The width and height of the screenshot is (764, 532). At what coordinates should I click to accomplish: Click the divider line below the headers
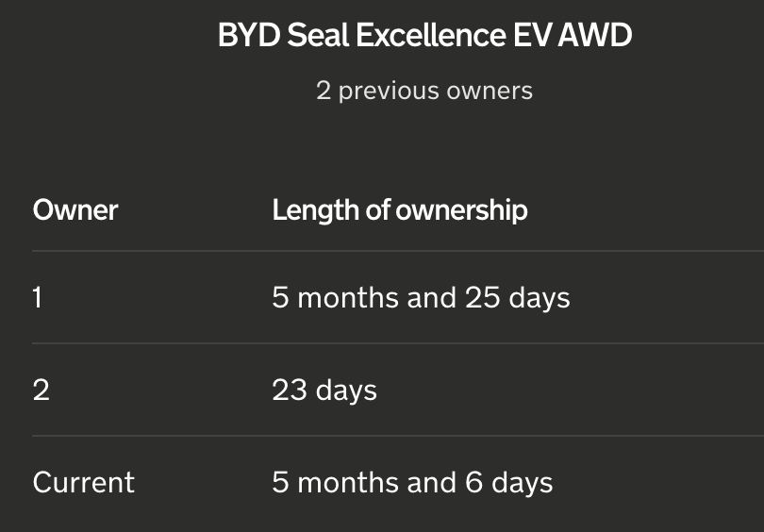click(398, 251)
